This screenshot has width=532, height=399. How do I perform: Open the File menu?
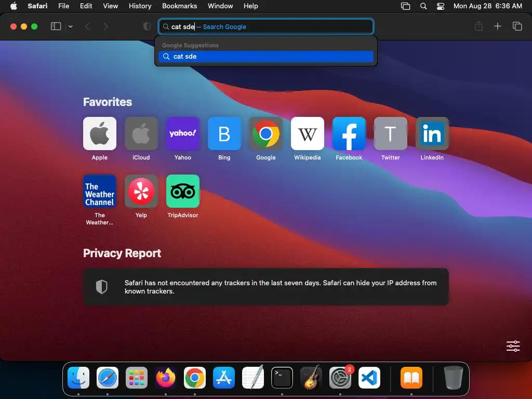tap(63, 6)
